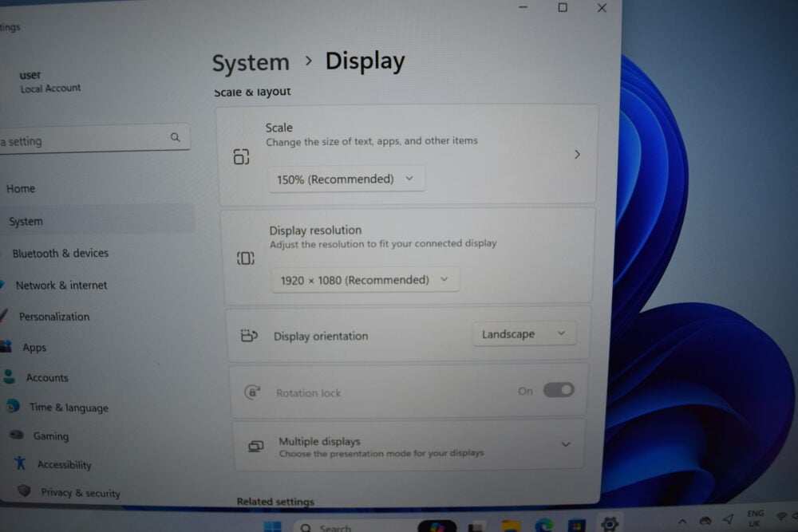Click the Rotation lock icon
This screenshot has width=798, height=532.
(252, 392)
